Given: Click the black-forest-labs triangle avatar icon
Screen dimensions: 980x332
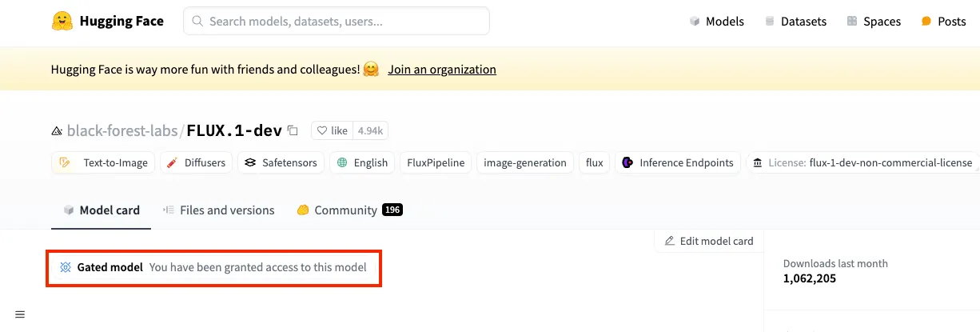Looking at the screenshot, I should (57, 130).
